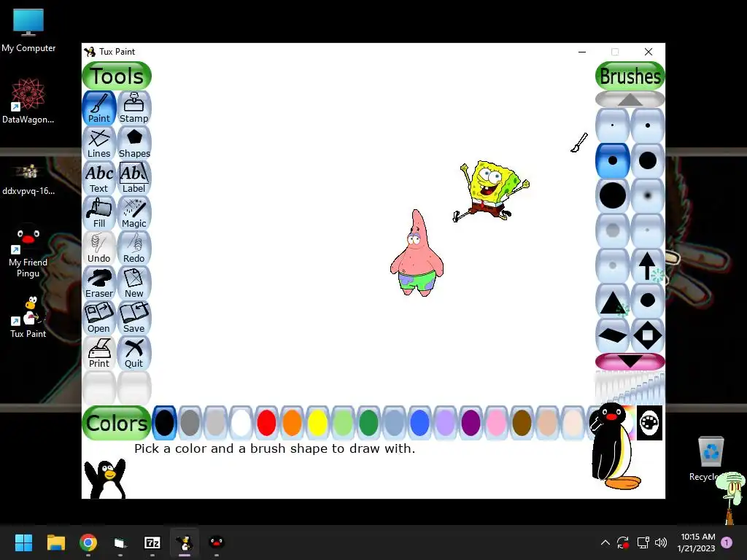Open File Explorer from taskbar
This screenshot has width=747, height=560.
coord(55,542)
